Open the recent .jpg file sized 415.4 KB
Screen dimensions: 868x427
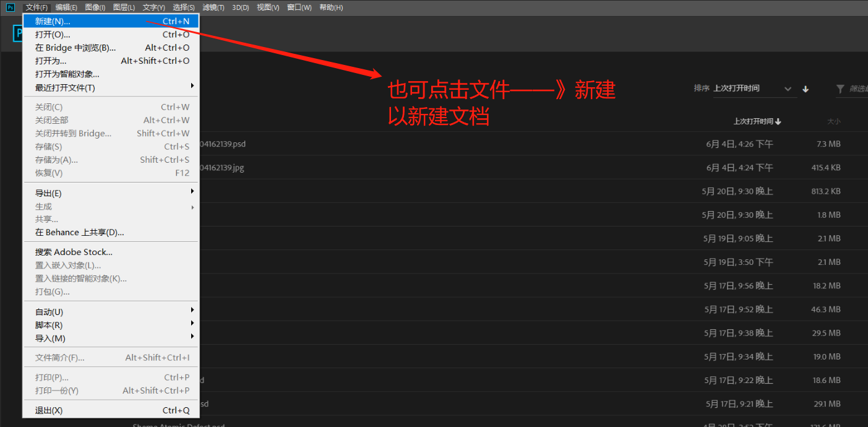coord(534,168)
